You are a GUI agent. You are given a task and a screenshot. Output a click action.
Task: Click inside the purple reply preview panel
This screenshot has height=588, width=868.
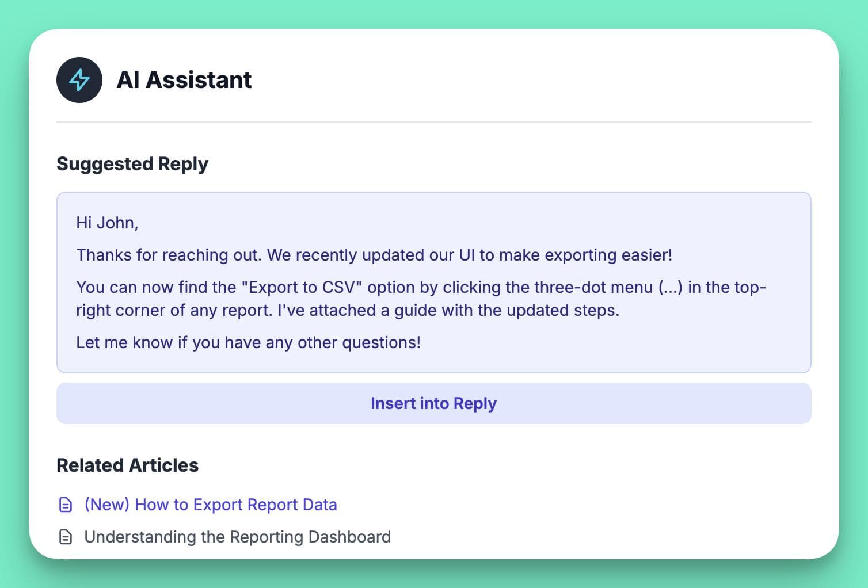433,282
